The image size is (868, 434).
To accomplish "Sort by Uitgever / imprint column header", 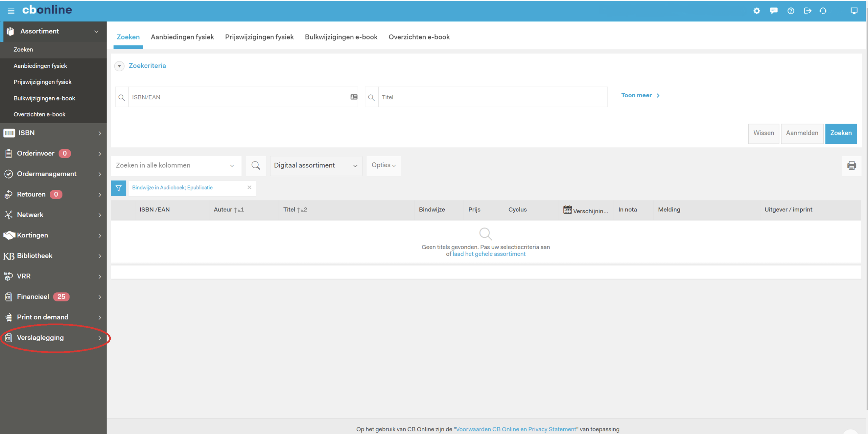I will click(788, 210).
